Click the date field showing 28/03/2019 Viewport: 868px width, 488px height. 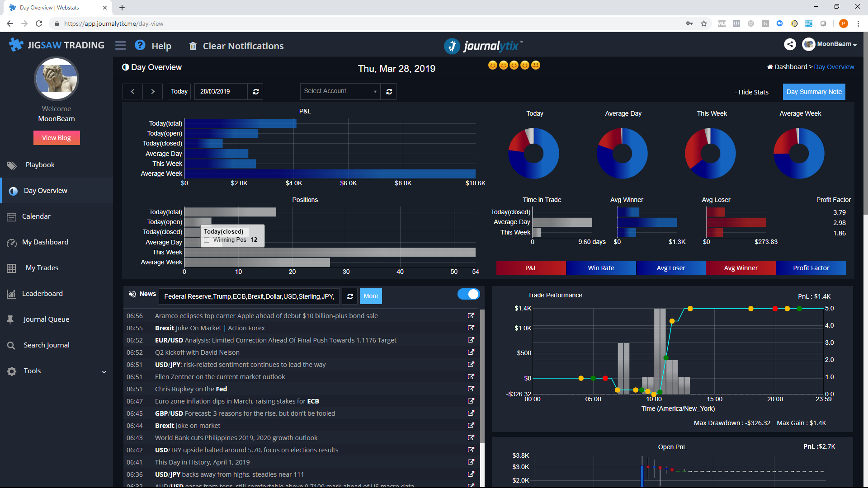click(x=221, y=91)
